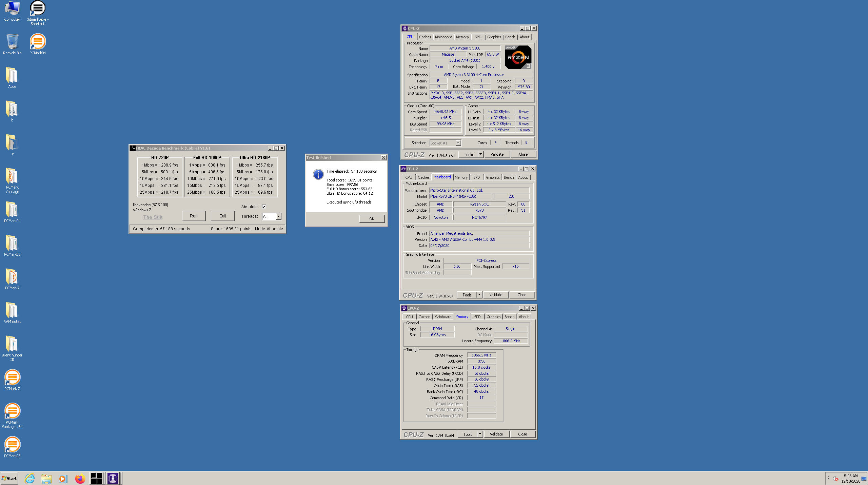Click Validate in top CPU-Z window
The width and height of the screenshot is (868, 485).
coord(497,154)
